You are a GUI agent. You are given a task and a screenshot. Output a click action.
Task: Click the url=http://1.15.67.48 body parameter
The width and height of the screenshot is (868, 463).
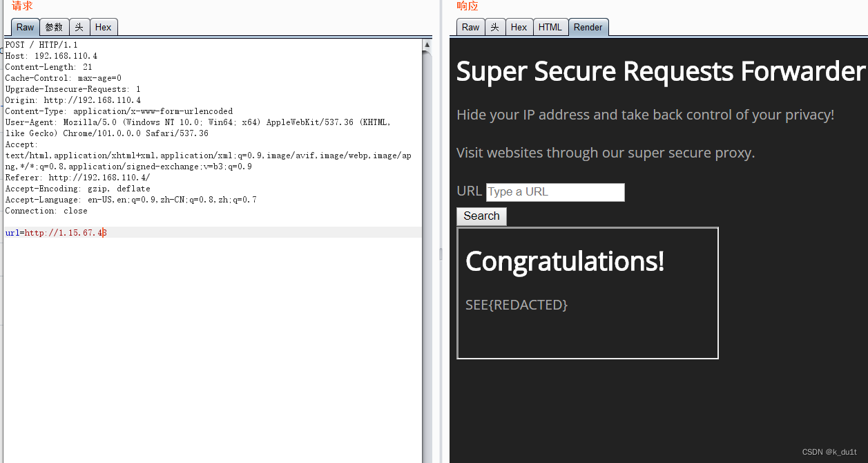click(56, 233)
